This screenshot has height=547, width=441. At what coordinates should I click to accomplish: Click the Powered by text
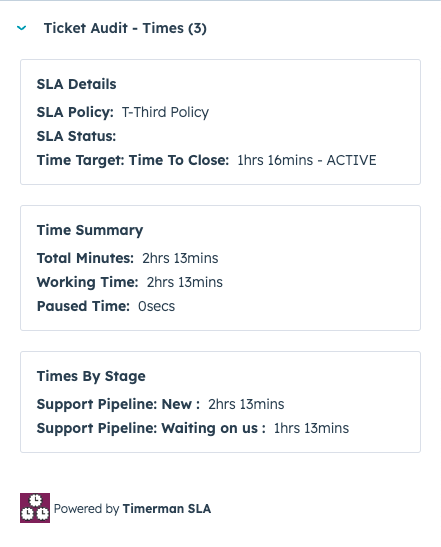click(x=87, y=509)
